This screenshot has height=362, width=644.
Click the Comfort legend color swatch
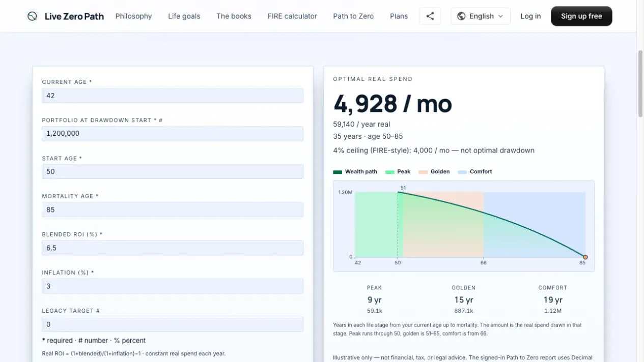click(462, 172)
